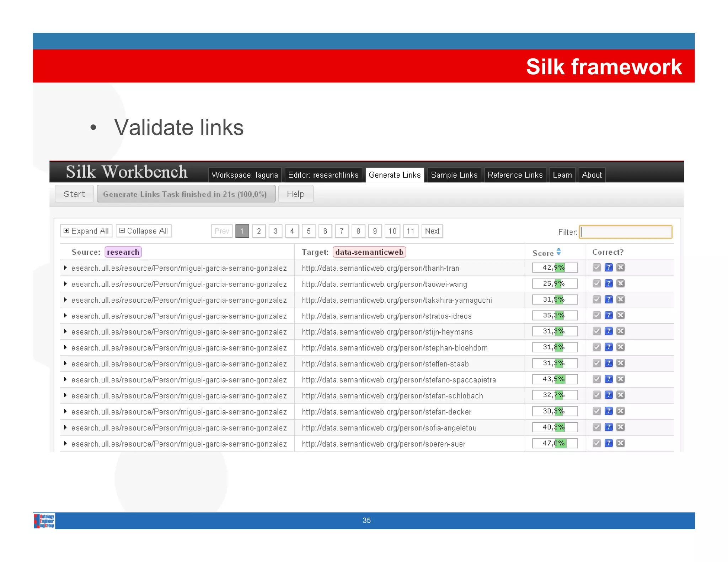Click the Start button
This screenshot has width=728, height=562.
coord(74,194)
